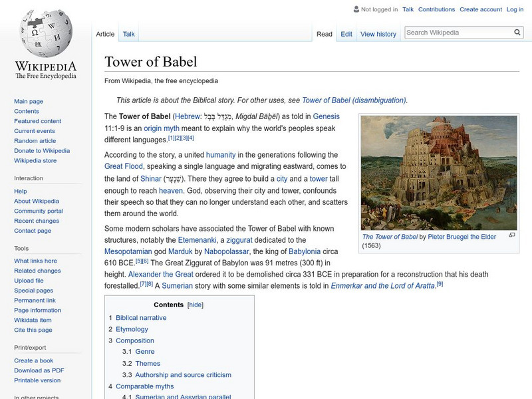The image size is (532, 399).
Task: Jump to Etymology section
Action: click(x=132, y=329)
